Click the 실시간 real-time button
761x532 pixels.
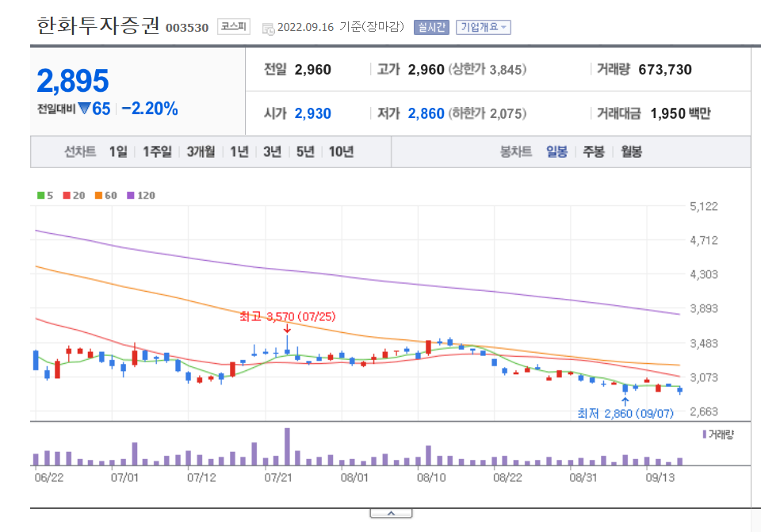[431, 27]
